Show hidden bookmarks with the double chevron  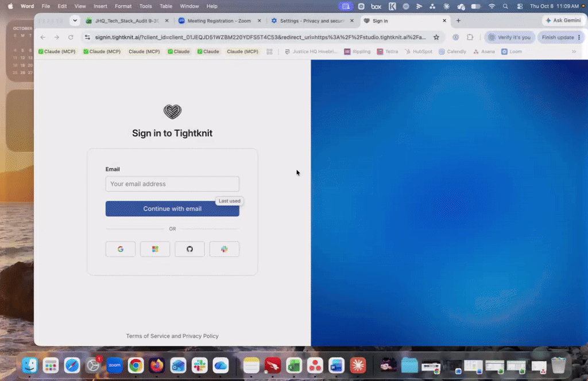[574, 51]
